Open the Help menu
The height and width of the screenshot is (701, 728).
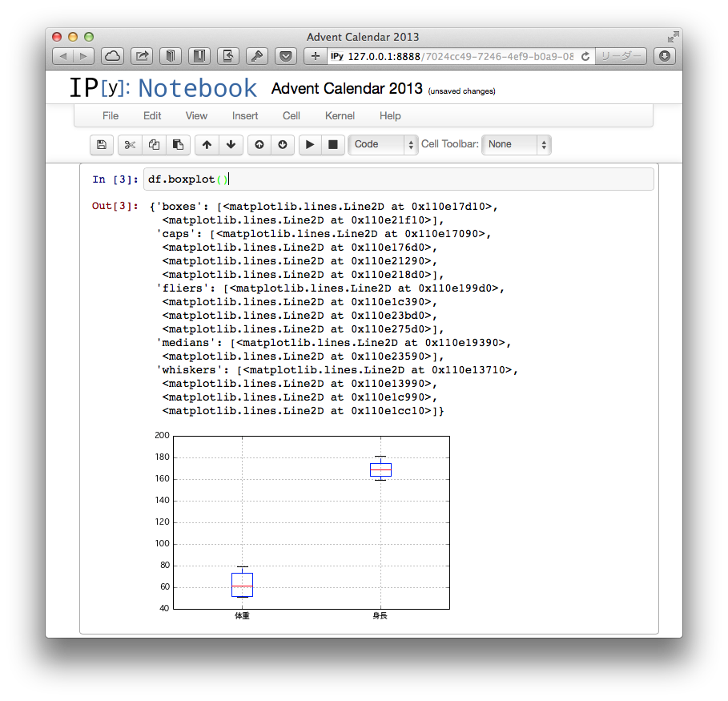click(390, 115)
